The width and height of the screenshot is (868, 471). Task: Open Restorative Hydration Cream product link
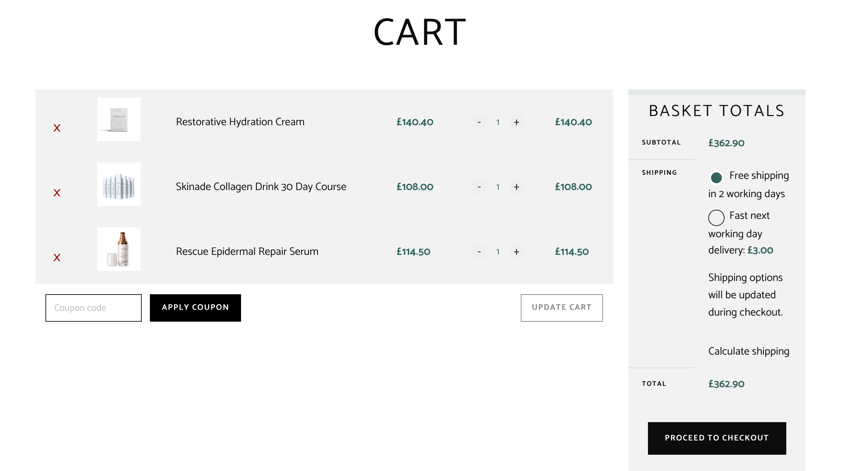click(x=240, y=122)
